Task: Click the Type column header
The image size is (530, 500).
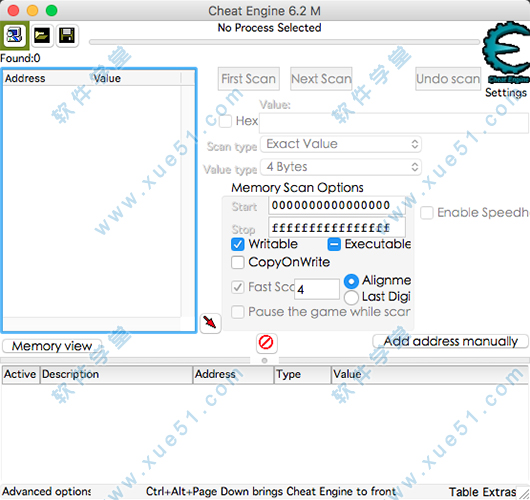Action: (x=303, y=374)
